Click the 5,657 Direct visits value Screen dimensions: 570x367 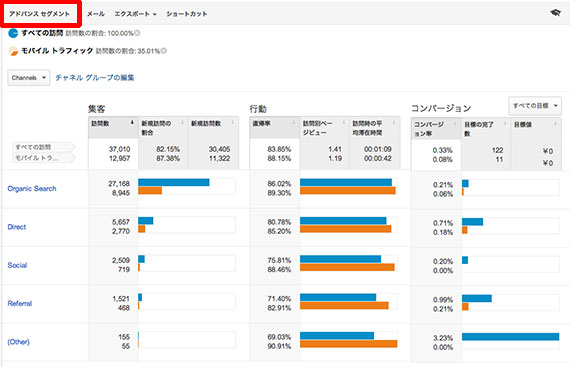pos(121,222)
